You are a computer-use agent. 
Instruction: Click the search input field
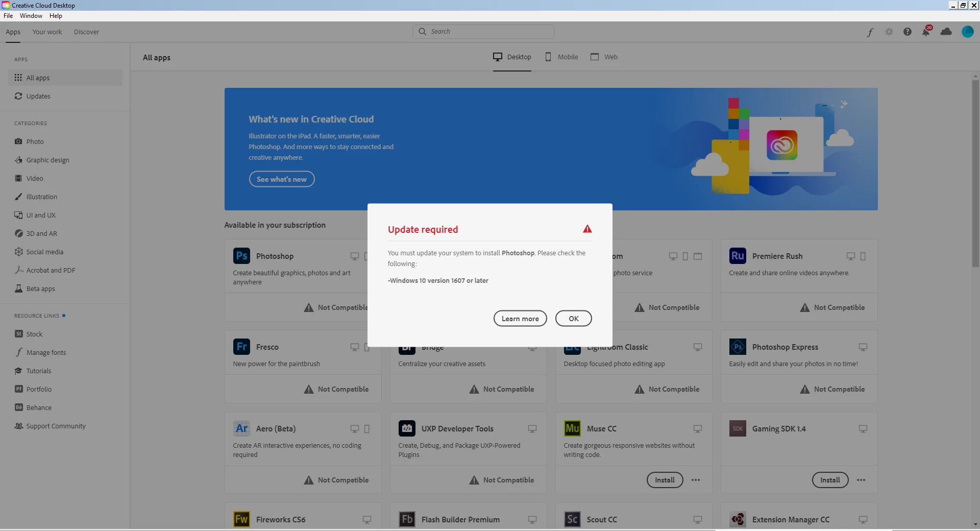pos(483,32)
